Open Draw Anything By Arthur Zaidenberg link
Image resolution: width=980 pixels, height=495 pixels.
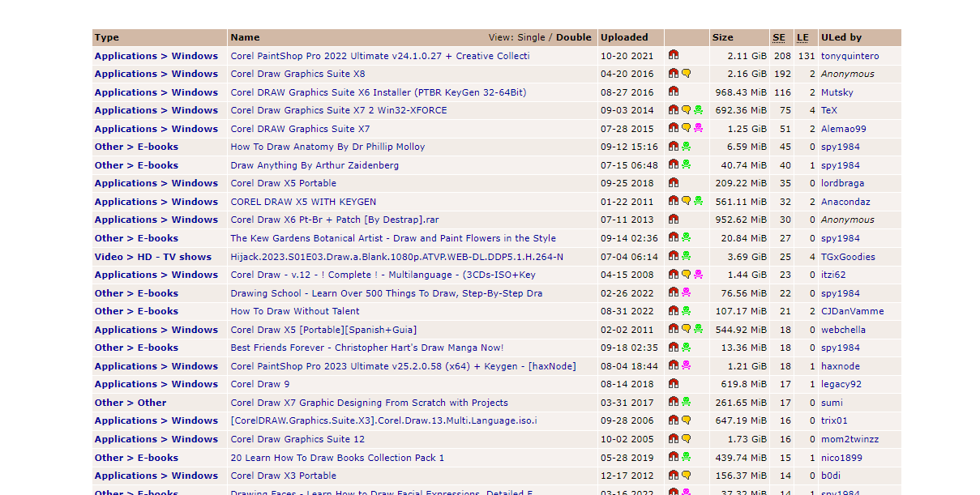click(x=315, y=165)
